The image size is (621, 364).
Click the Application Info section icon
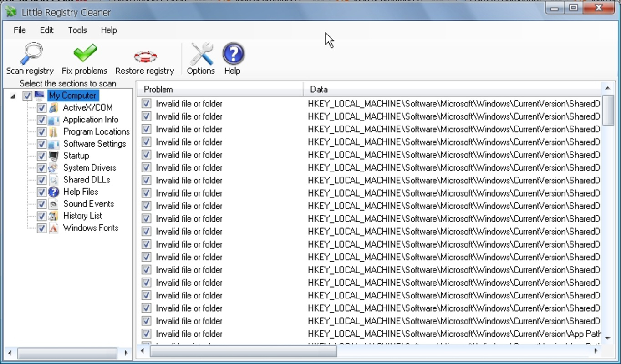(x=54, y=120)
